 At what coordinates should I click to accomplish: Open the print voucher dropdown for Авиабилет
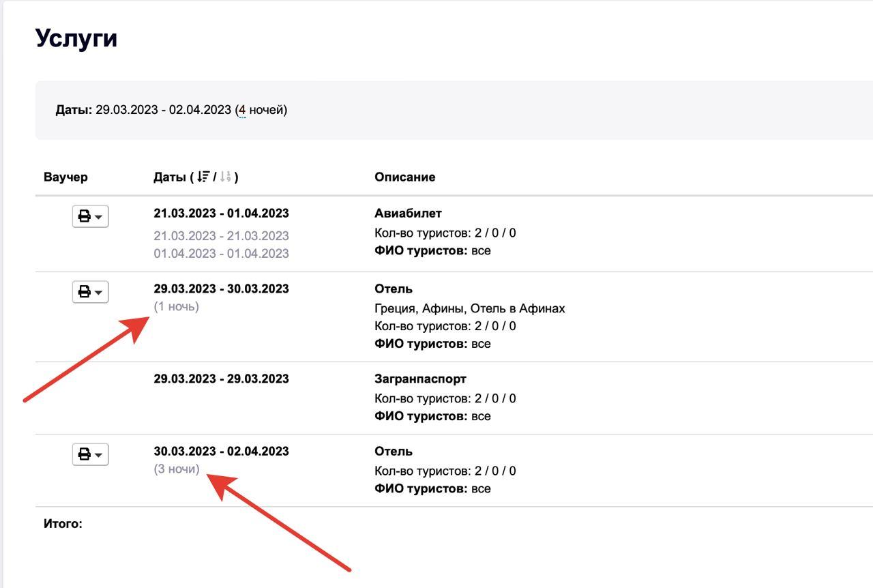coord(90,216)
